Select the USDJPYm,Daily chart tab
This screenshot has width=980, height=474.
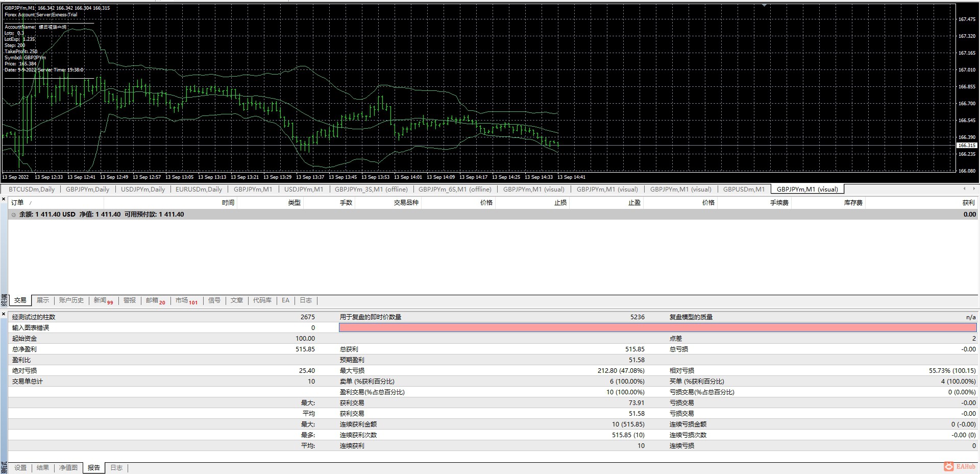(142, 189)
